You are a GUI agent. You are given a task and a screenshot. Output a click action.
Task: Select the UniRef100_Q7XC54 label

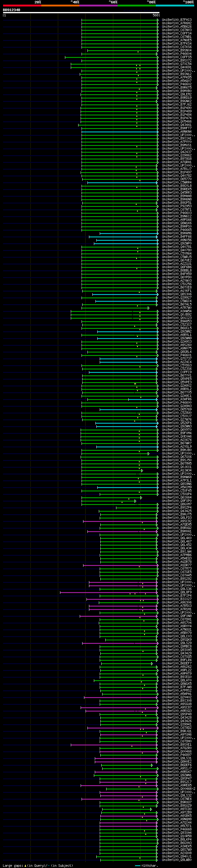(177, 64)
